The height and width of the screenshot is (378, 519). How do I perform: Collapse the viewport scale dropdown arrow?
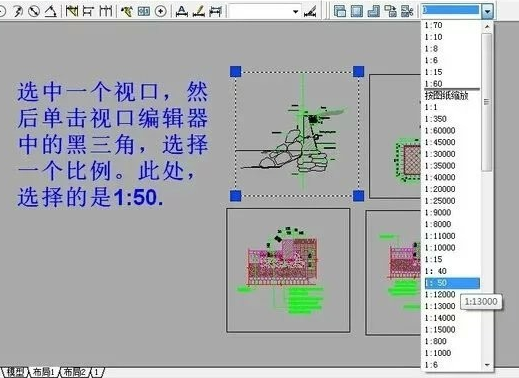click(487, 11)
